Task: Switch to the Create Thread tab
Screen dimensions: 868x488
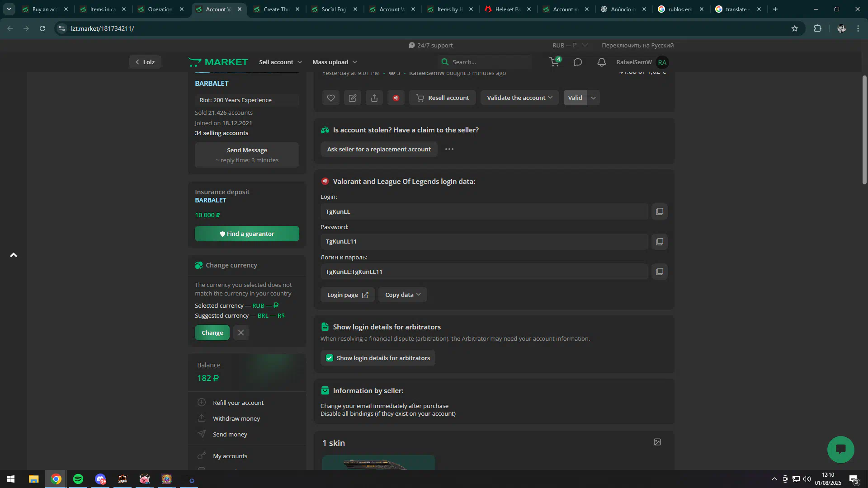Action: 276,9
